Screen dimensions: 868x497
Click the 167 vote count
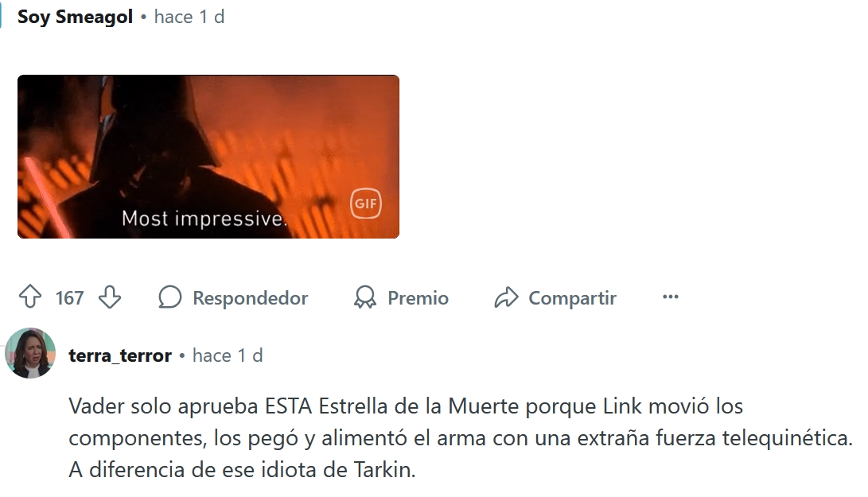[x=69, y=297]
